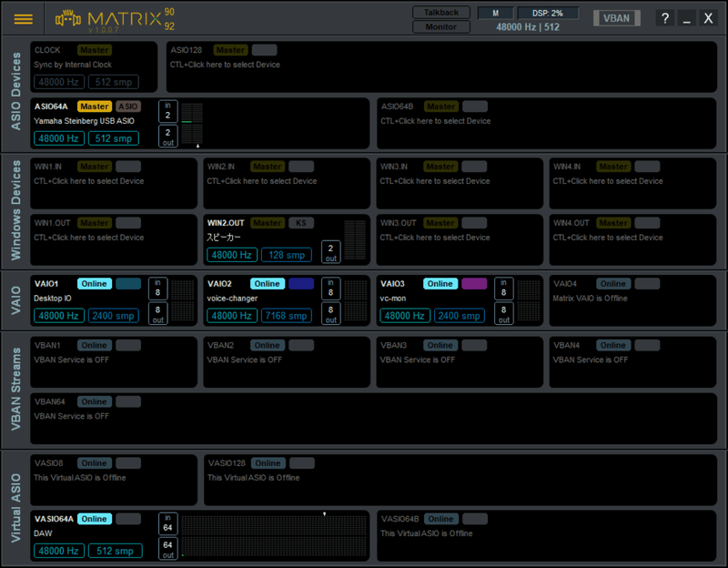Click the VASIO8 virtual ASIO label
Viewport: 728px width, 568px height.
tap(49, 463)
